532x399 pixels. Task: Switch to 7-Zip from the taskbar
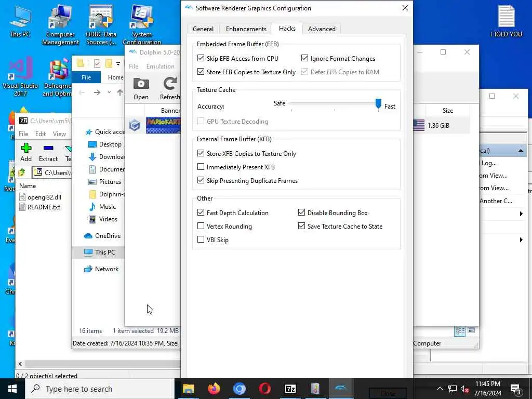tap(290, 389)
